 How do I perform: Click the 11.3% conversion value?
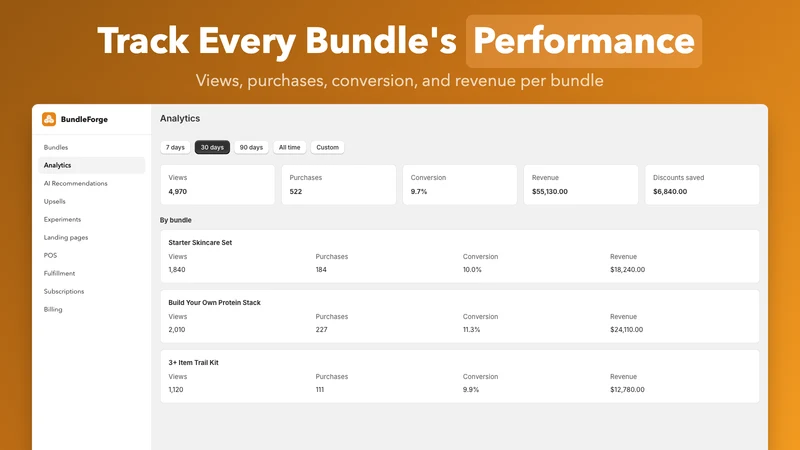click(x=471, y=330)
